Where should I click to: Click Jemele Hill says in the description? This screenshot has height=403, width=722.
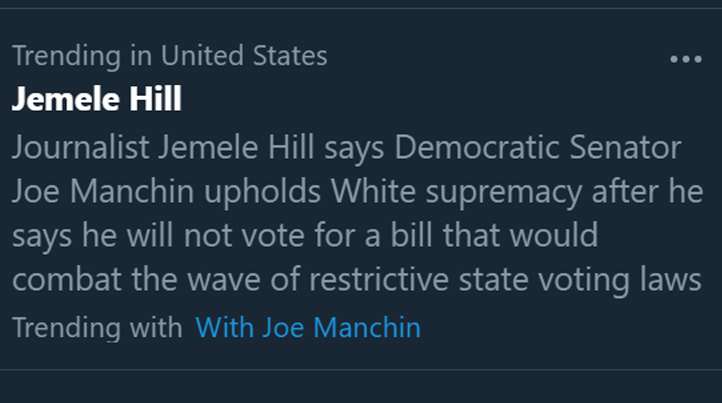tap(273, 149)
